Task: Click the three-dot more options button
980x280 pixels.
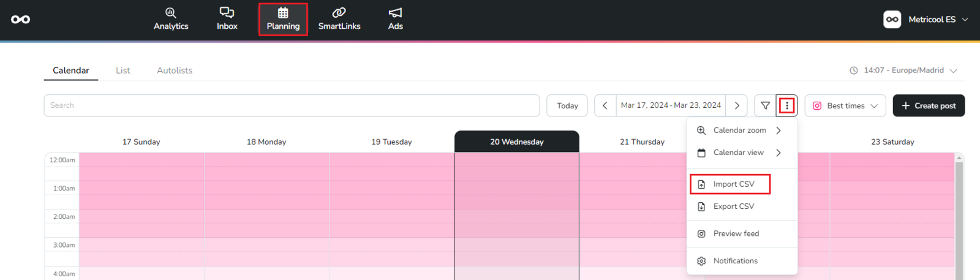Action: [787, 105]
